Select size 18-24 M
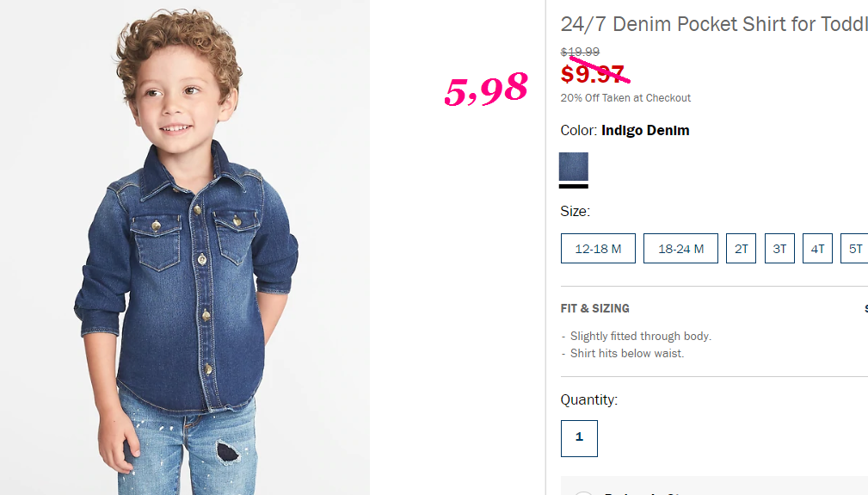Viewport: 868px width, 495px height. click(680, 249)
